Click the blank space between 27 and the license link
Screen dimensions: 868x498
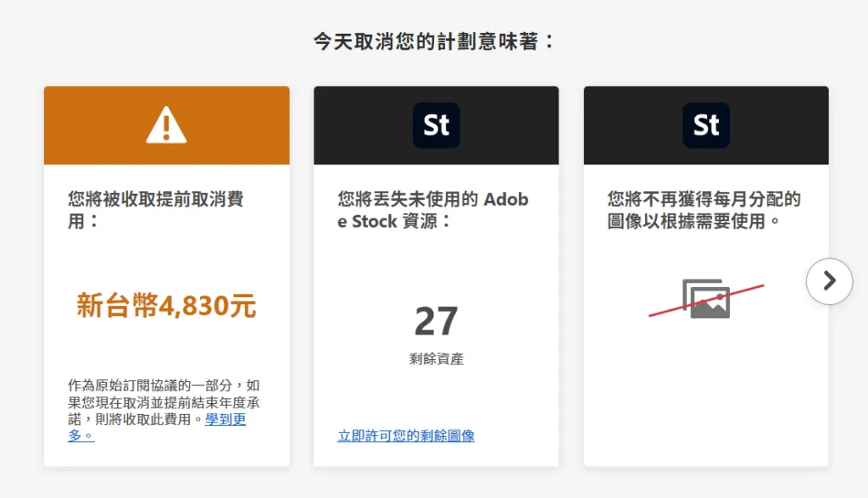click(436, 398)
